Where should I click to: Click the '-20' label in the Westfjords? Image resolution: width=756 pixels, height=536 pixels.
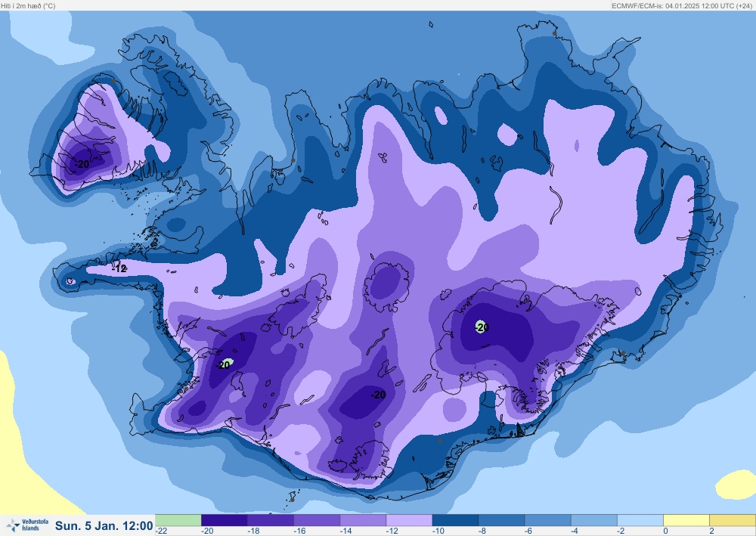point(82,164)
